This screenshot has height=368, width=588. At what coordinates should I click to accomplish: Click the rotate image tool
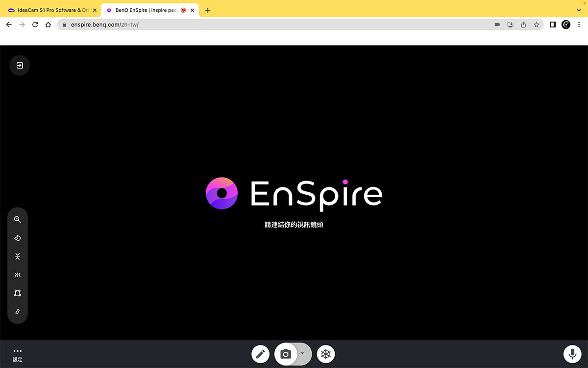18,238
